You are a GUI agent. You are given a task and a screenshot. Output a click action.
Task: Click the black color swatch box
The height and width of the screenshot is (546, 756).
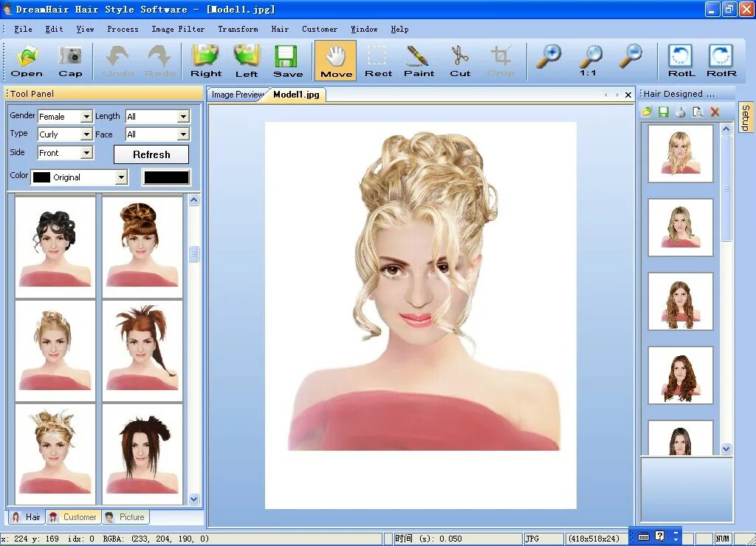click(x=166, y=177)
